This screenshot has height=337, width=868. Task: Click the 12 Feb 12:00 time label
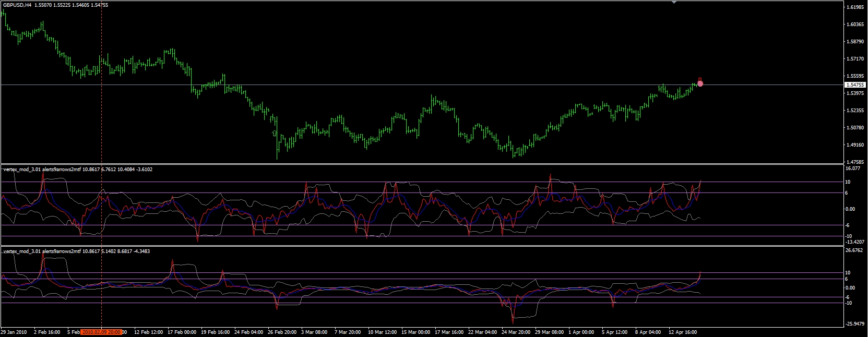click(149, 332)
